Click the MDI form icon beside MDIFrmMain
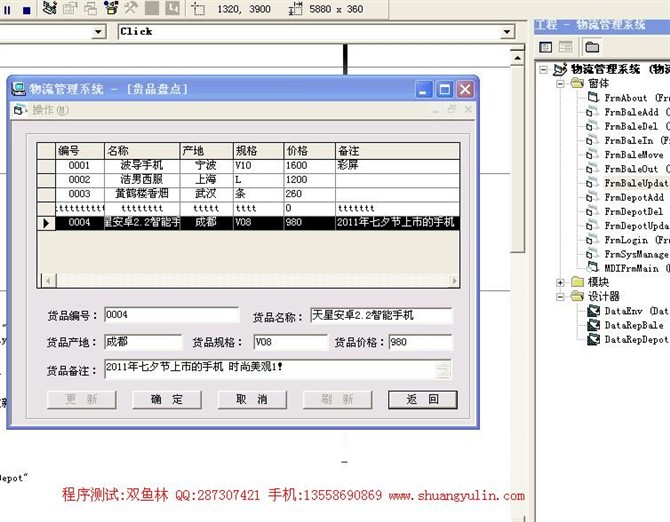670x522 pixels. click(593, 268)
